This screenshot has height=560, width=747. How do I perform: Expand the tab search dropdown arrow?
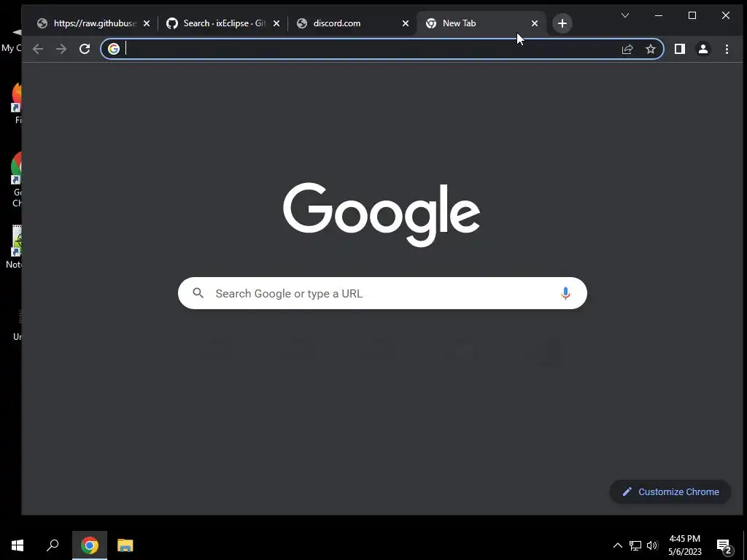click(x=625, y=16)
